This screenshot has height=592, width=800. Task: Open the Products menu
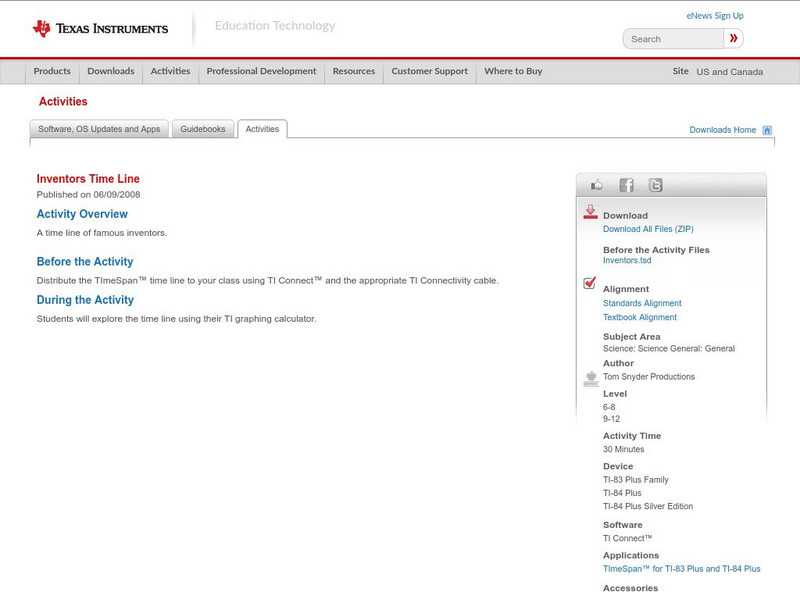pos(52,72)
